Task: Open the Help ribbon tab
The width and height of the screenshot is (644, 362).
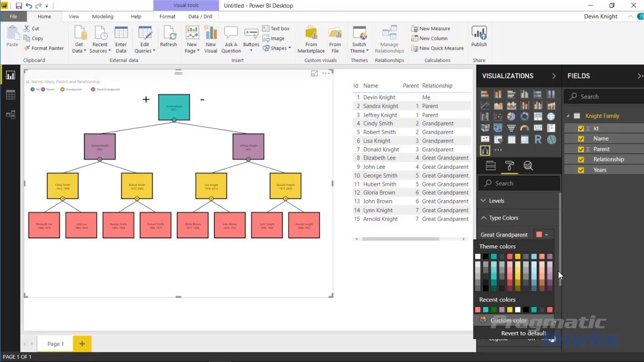Action: click(136, 17)
